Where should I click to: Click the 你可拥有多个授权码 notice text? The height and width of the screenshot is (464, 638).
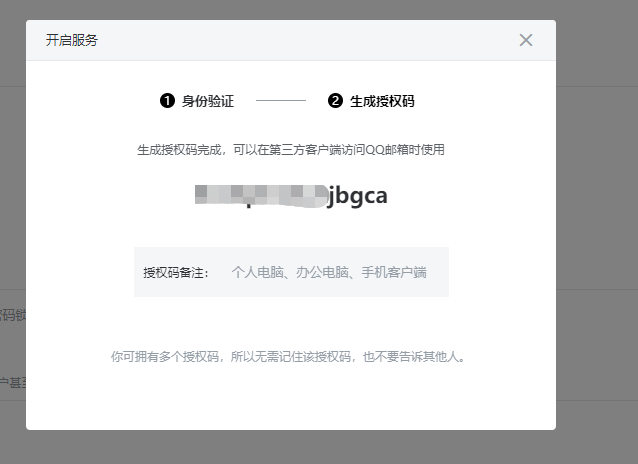[288, 357]
